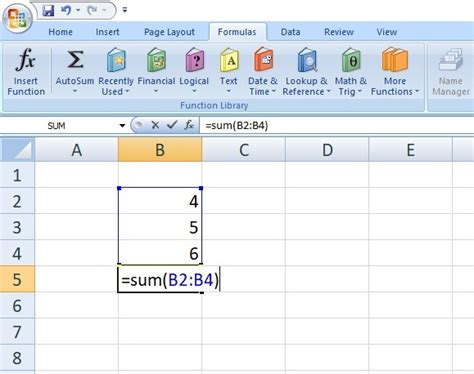Select row 4 header
This screenshot has height=374, width=474.
[x=17, y=253]
